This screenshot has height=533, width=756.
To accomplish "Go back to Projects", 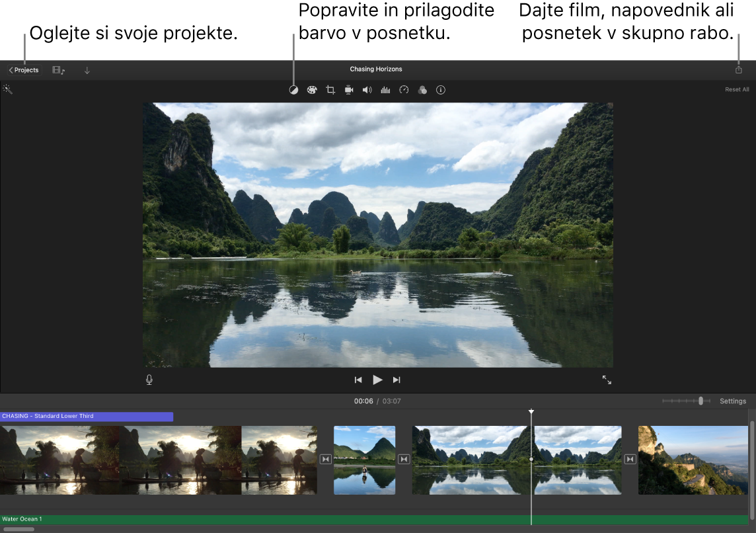I will pyautogui.click(x=24, y=69).
